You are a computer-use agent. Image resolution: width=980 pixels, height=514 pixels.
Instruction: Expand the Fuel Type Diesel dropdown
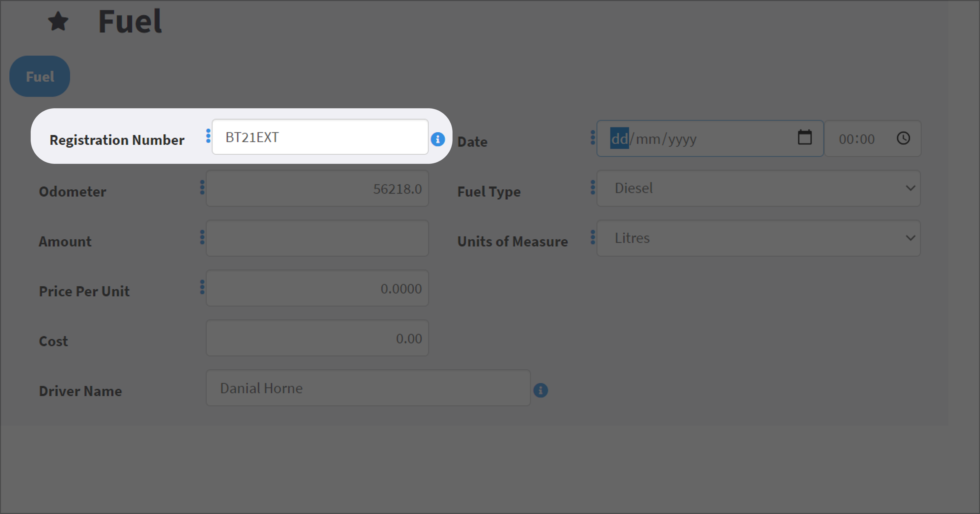(x=758, y=188)
